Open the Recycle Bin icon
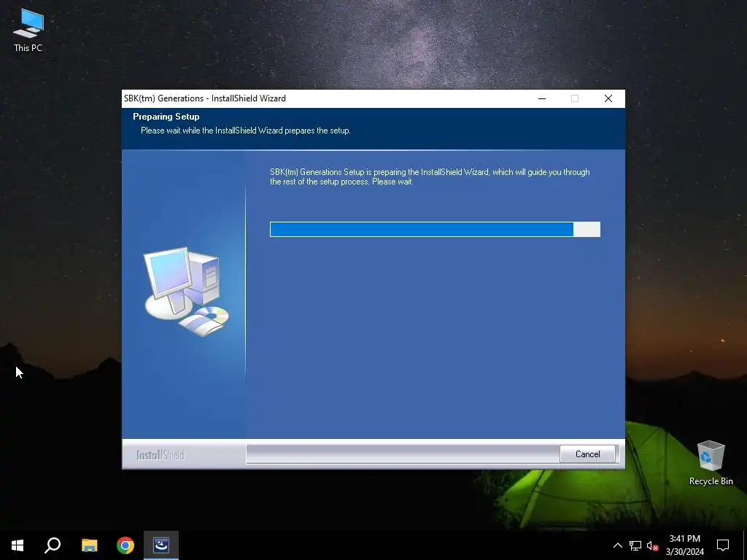Image resolution: width=747 pixels, height=560 pixels. [711, 462]
